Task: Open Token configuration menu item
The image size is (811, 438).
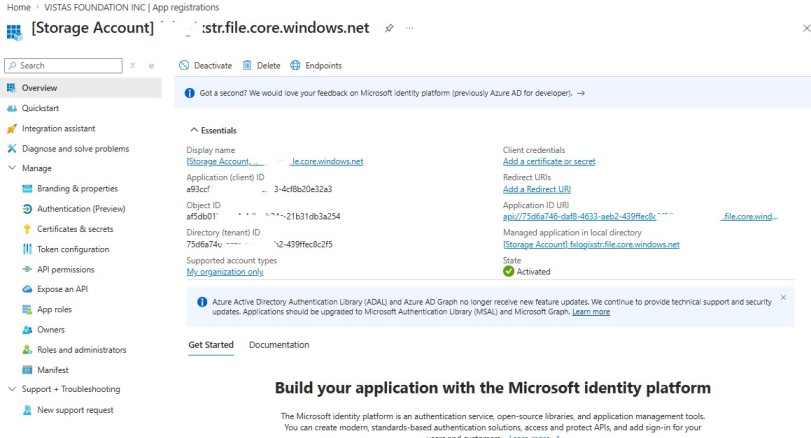Action: point(73,249)
